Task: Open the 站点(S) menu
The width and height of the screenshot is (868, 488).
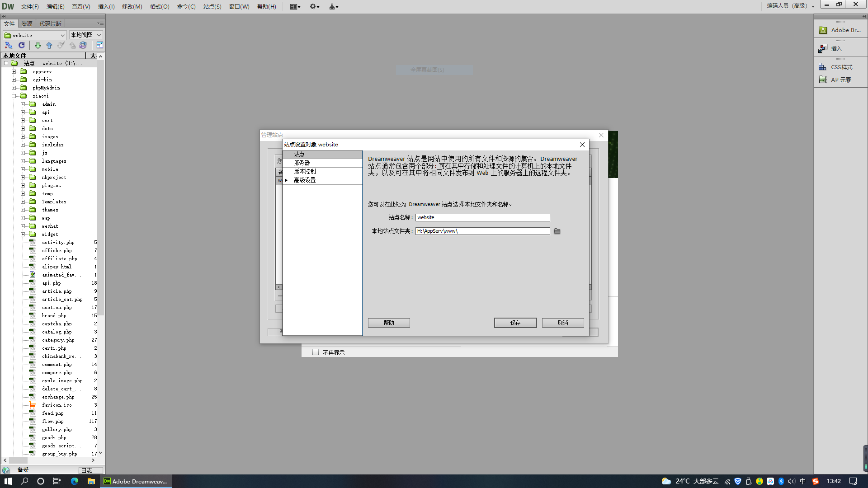Action: click(x=212, y=7)
